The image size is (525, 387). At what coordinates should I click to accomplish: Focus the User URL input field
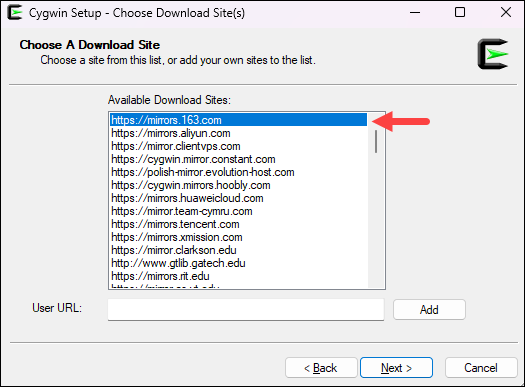[x=246, y=310]
